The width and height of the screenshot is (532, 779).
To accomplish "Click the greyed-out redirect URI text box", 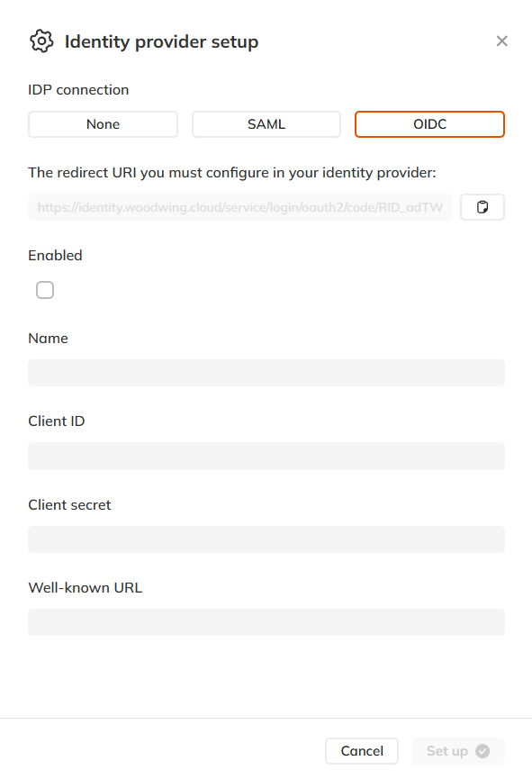I will tap(240, 207).
